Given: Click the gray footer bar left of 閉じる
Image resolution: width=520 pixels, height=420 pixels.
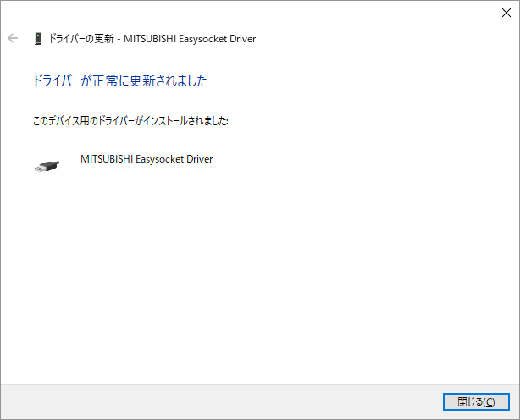Looking at the screenshot, I should [220, 401].
